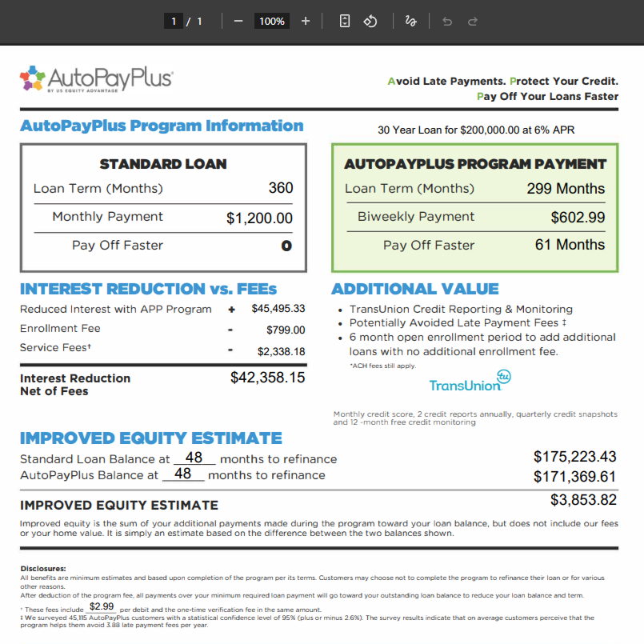Click the $42,358.15 net interest reduction value
This screenshot has height=644, width=644.
[x=267, y=378]
